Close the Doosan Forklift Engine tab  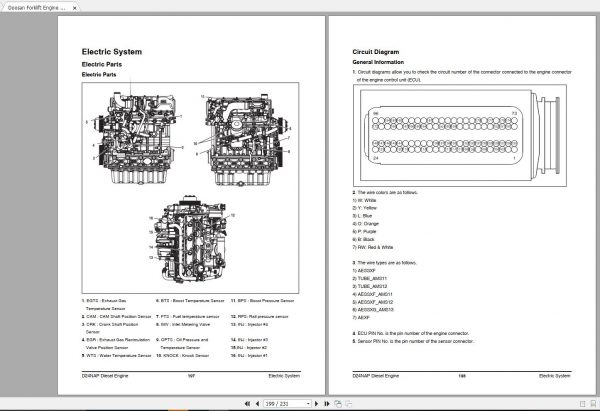(x=75, y=8)
